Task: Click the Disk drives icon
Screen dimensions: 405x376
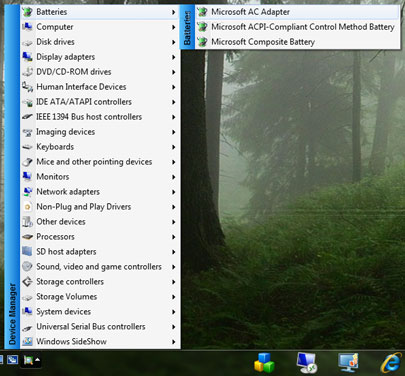Action: pos(27,42)
